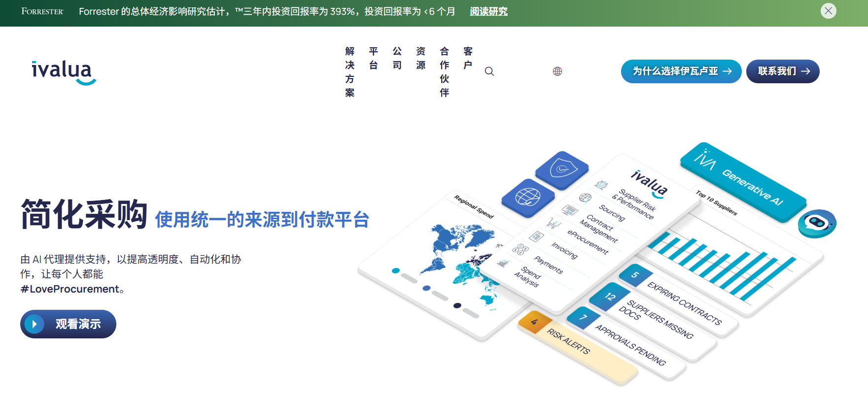Click the IVA Generative AI badge
The width and height of the screenshot is (868, 396).
pos(743,182)
